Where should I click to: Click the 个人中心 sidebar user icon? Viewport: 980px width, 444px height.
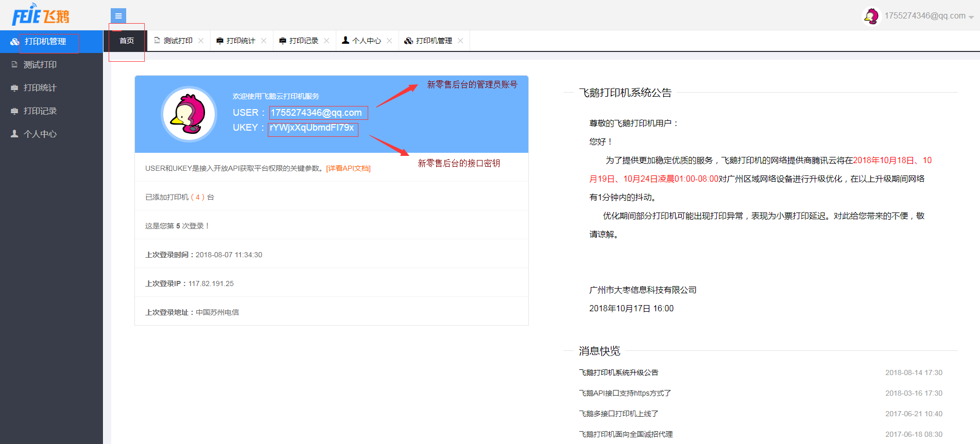(x=14, y=134)
